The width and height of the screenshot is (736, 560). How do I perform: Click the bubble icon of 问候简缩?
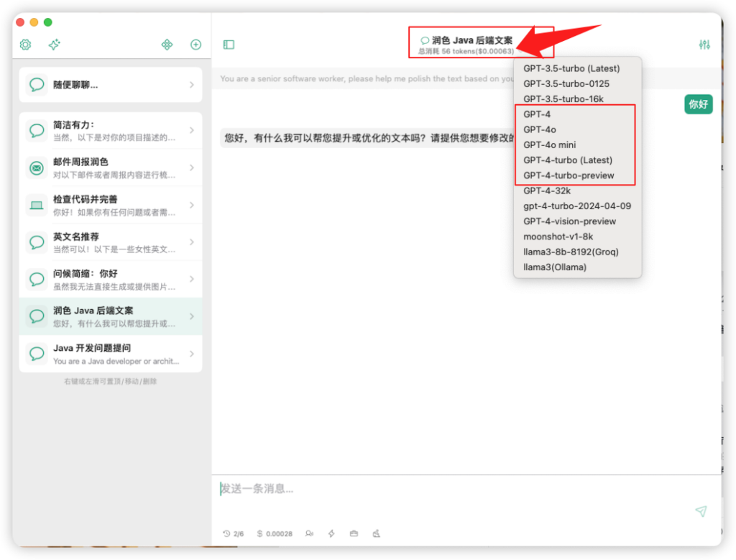coord(37,280)
